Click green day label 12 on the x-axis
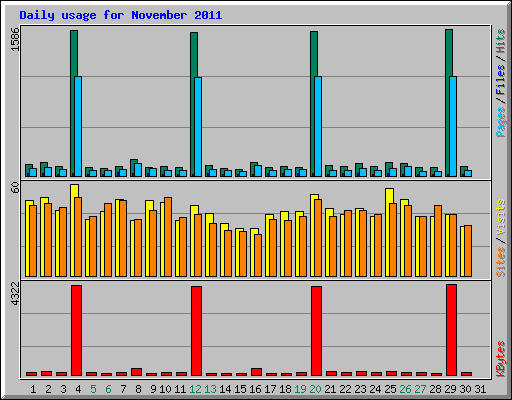 [195, 389]
